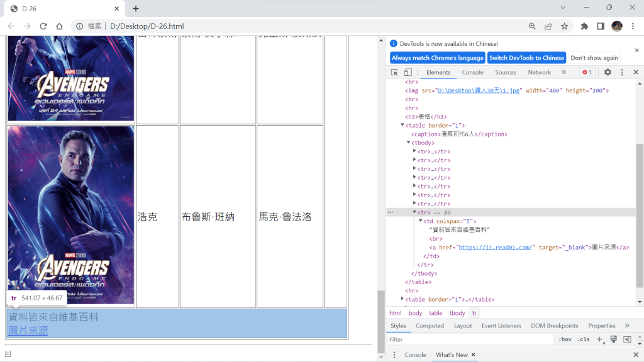Viewport: 644px width, 362px height.
Task: Go to the browser home page
Action: 59,26
